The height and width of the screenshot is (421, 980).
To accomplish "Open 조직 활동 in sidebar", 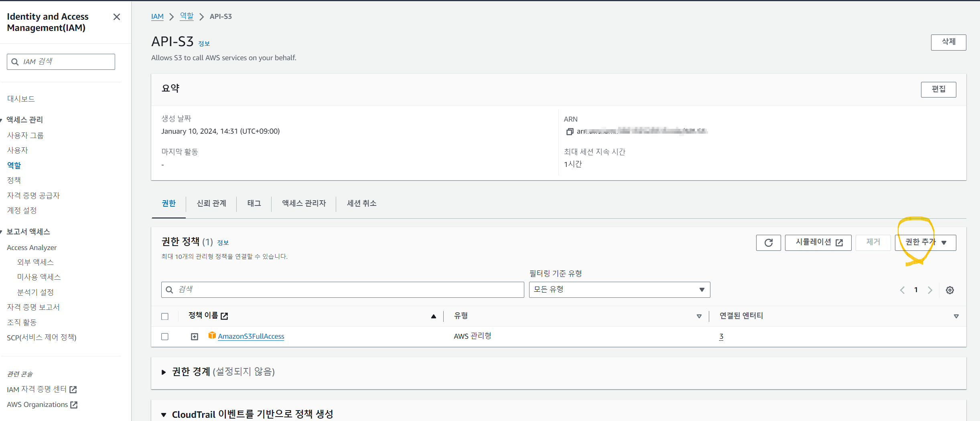I will (x=22, y=322).
